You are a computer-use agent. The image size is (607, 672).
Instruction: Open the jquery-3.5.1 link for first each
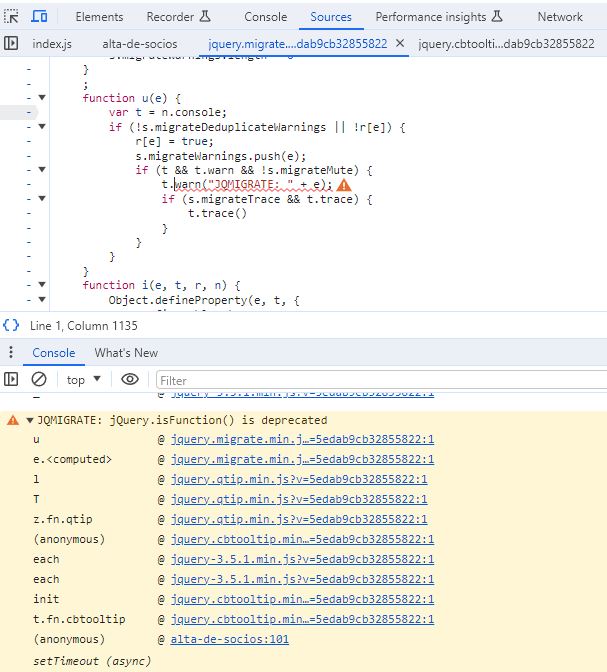[302, 559]
